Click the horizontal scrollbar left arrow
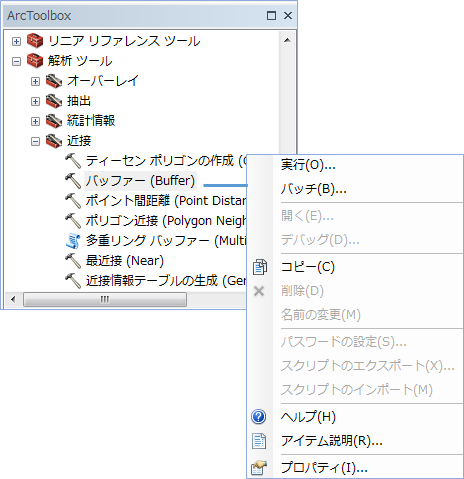This screenshot has width=464, height=479. (13, 299)
